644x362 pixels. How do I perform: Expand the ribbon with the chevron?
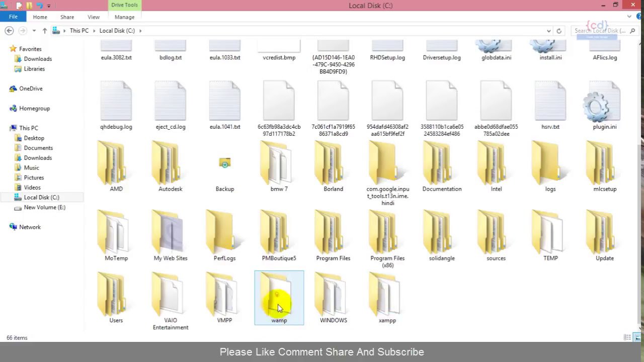629,17
